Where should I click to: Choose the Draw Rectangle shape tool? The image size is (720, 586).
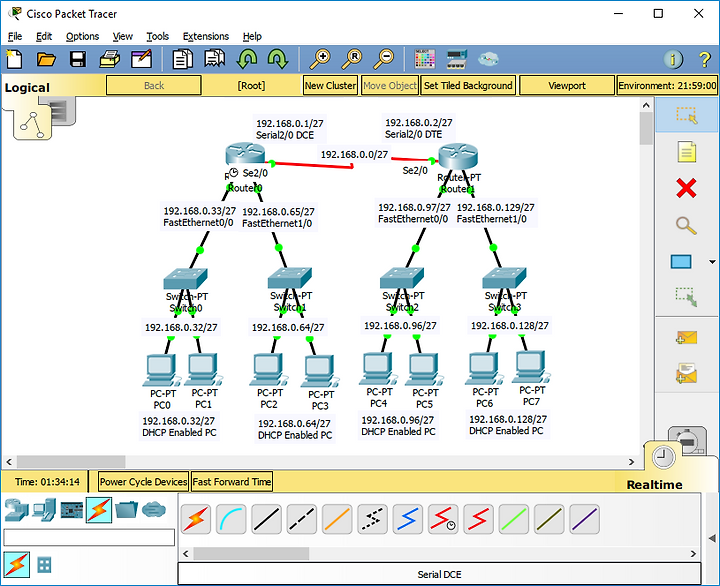point(681,262)
